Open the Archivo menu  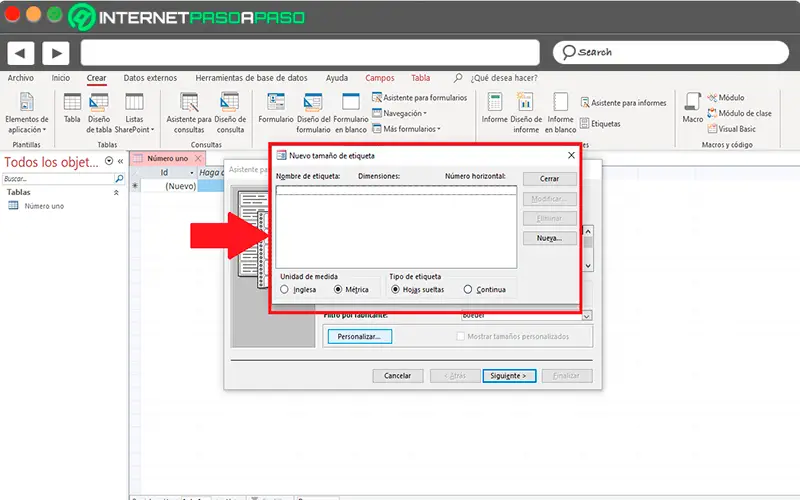(20, 78)
